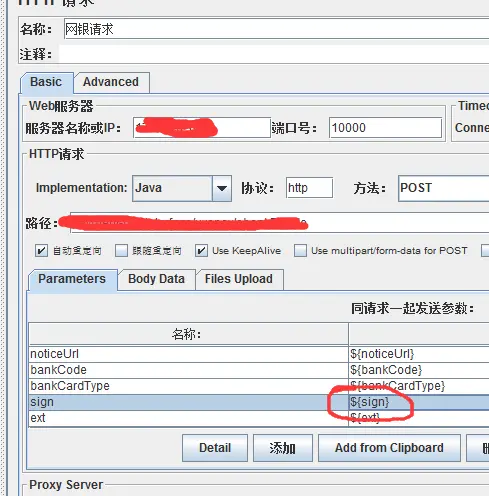Click Add from Clipboard button
The width and height of the screenshot is (489, 496).
389,448
